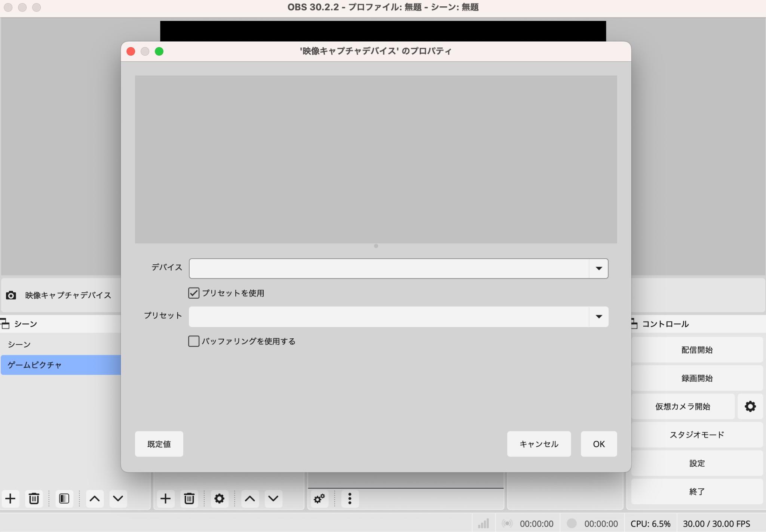Start the virtual camera with 仮想カメラ開始
The width and height of the screenshot is (766, 532).
683,406
